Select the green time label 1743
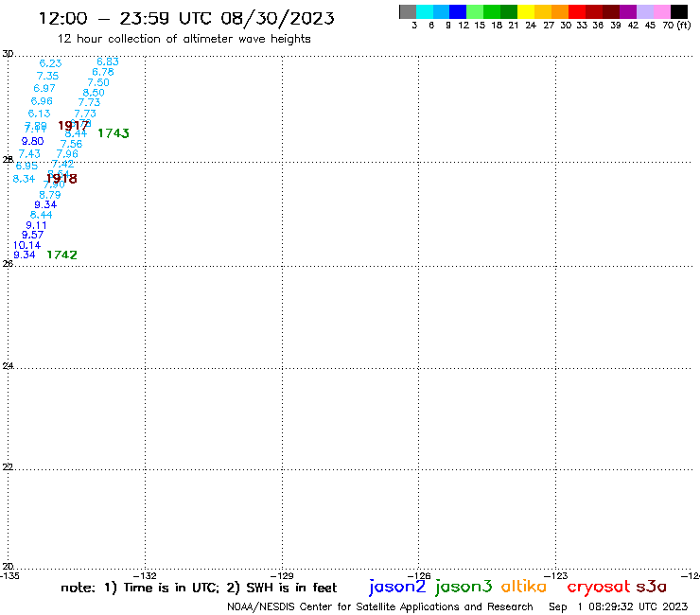 (114, 133)
